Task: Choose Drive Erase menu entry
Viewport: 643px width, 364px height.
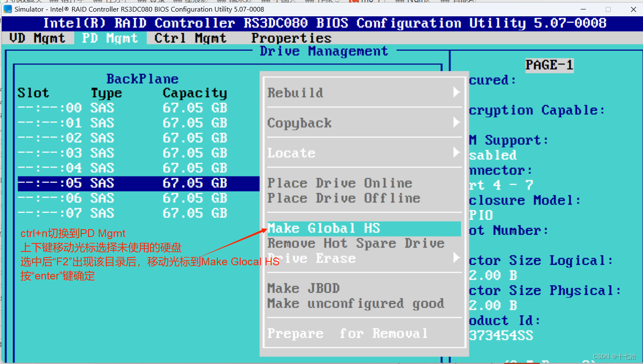Action: [x=312, y=258]
